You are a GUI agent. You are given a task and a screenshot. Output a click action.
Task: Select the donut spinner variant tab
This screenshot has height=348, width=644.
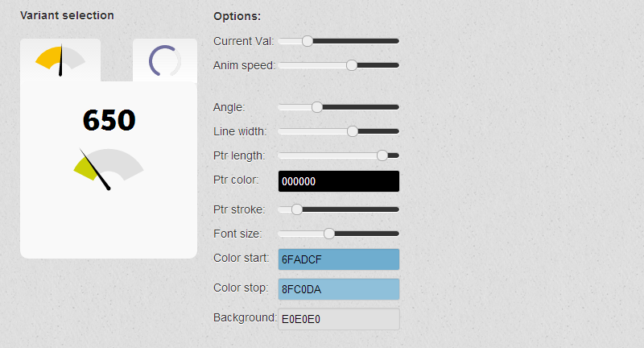(164, 60)
